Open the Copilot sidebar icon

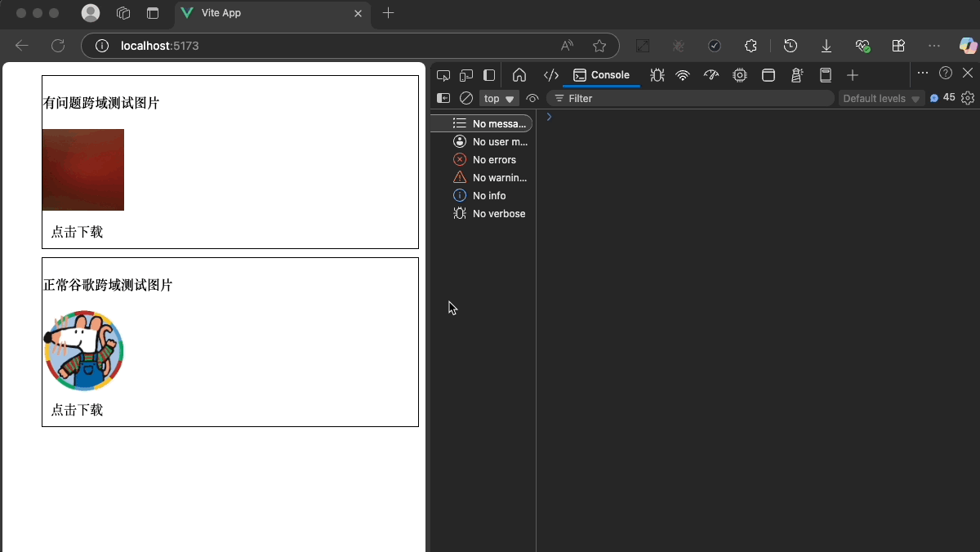pyautogui.click(x=968, y=46)
